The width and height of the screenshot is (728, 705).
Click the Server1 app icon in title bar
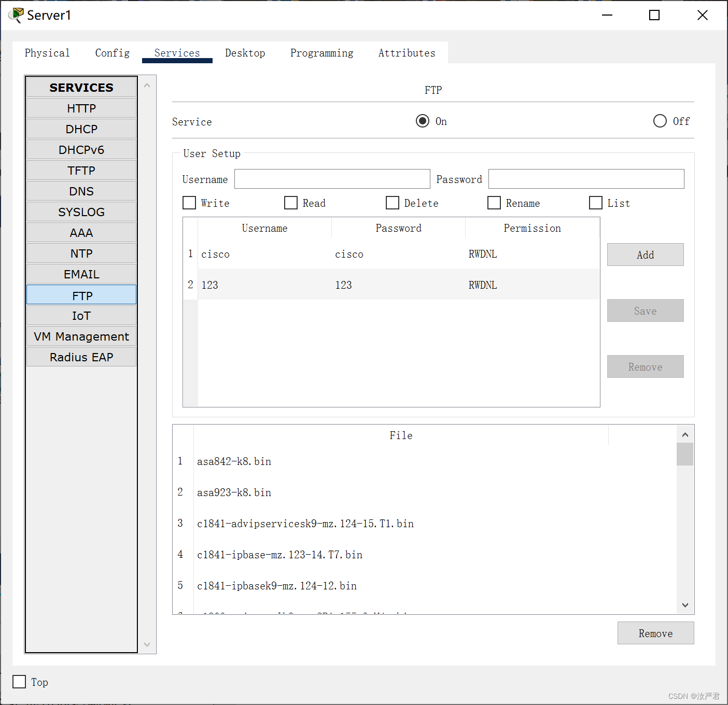[x=16, y=15]
